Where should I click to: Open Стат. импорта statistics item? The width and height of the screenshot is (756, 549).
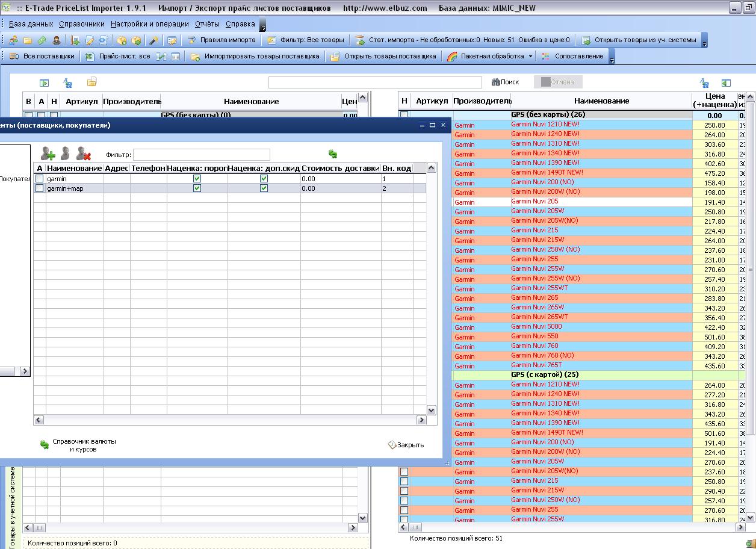(x=463, y=40)
